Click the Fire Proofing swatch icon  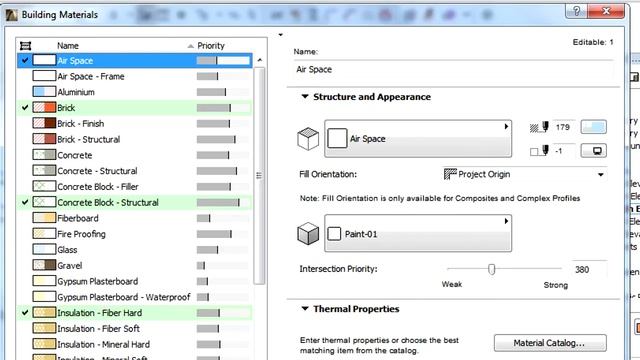tap(44, 234)
